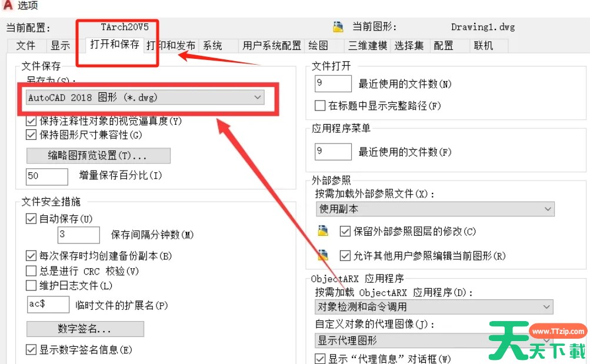
Task: Toggle 允许其他用户参照编辑当前图形 checkbox
Action: click(345, 256)
